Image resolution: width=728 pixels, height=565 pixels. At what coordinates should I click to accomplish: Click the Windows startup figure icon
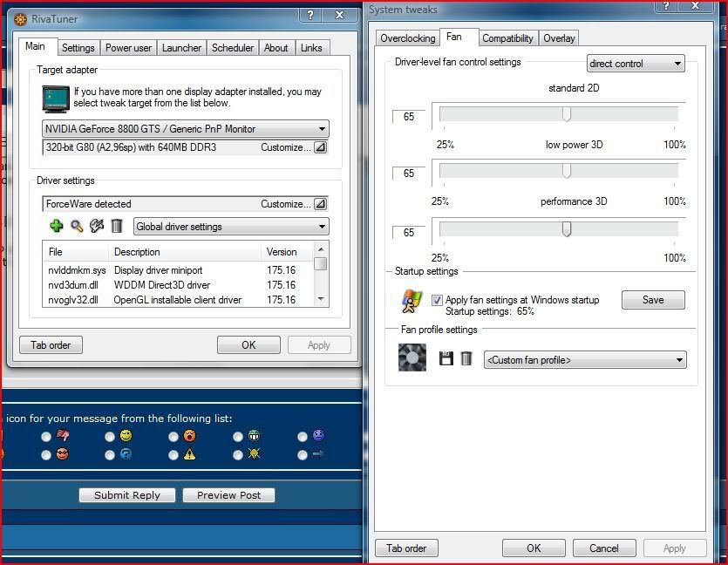(x=412, y=301)
